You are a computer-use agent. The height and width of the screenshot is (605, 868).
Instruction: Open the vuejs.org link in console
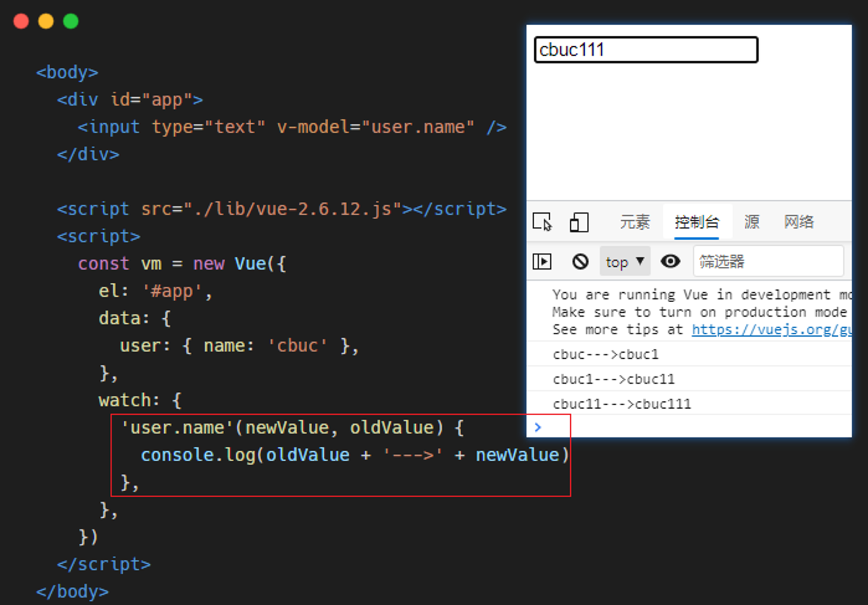pyautogui.click(x=771, y=330)
